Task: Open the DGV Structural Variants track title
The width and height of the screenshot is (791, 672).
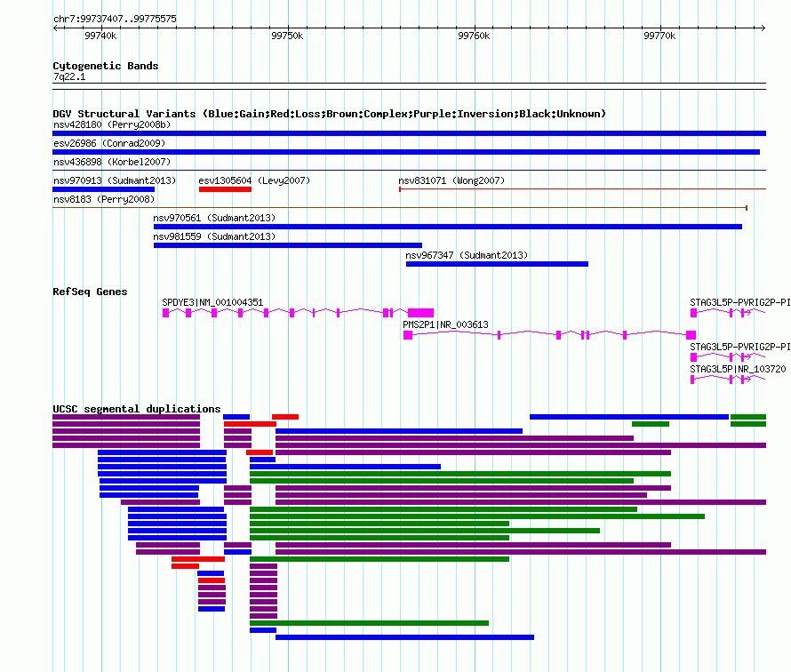Action: point(329,114)
